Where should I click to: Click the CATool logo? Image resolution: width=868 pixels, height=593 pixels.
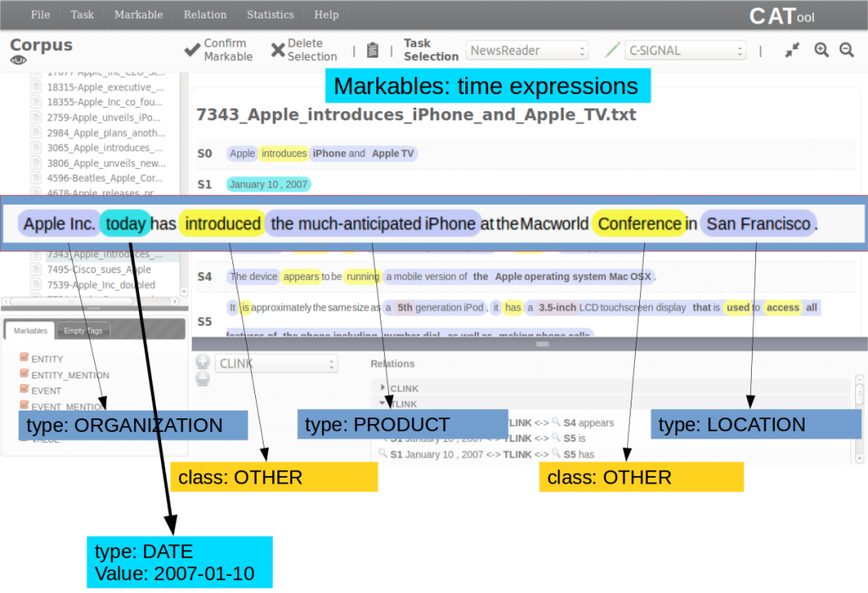781,16
